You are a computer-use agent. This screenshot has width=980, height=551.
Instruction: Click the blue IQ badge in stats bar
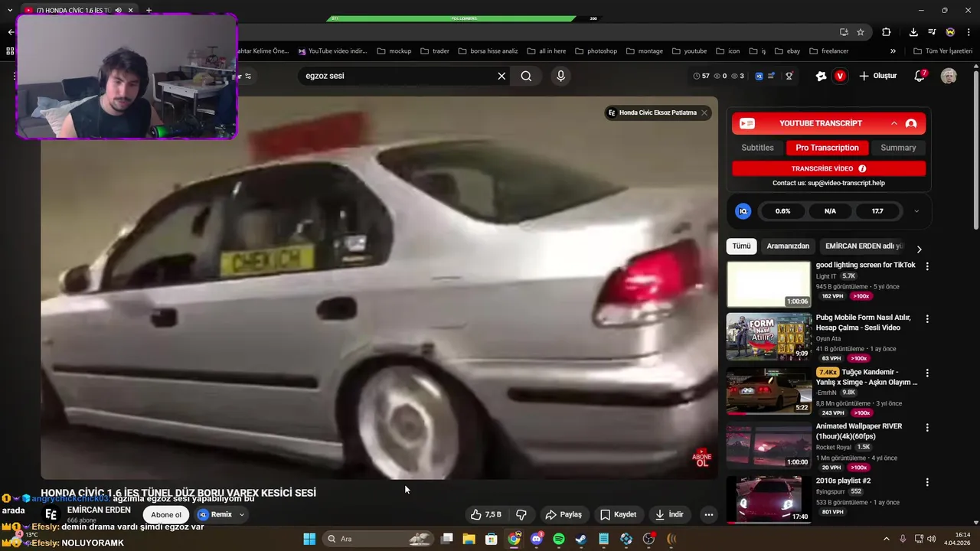click(743, 211)
